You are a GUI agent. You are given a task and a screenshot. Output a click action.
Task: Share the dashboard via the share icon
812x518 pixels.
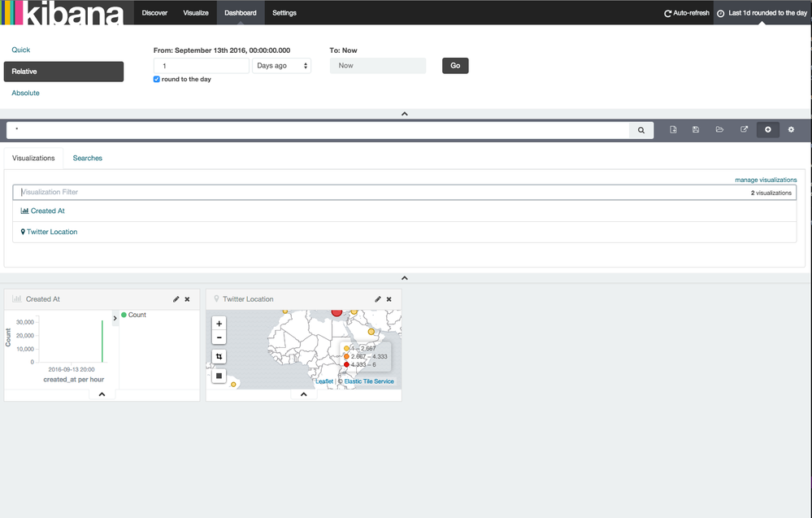tap(744, 129)
